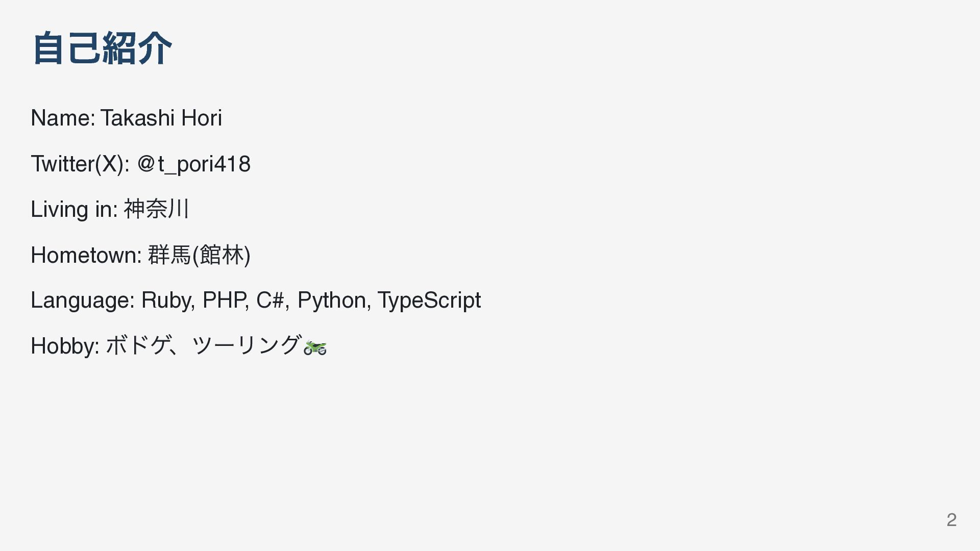This screenshot has height=551, width=980.
Task: Click the Twitter handle @t_pori418
Action: 194,164
